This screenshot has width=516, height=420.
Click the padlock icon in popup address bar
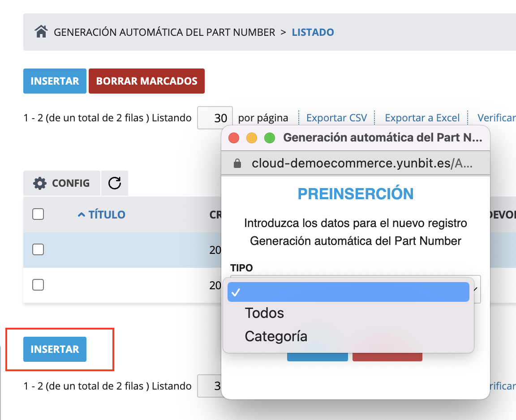pyautogui.click(x=238, y=163)
